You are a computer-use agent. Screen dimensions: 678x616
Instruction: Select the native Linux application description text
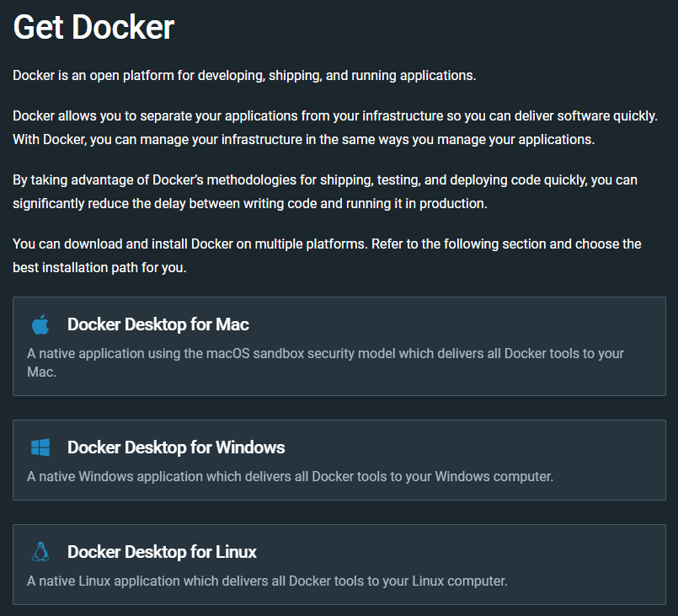click(x=267, y=581)
